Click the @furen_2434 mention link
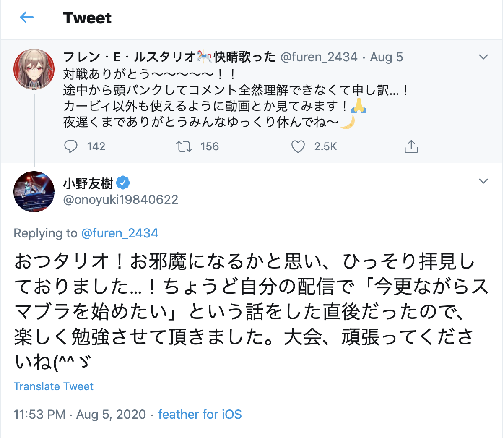The height and width of the screenshot is (438, 504). pyautogui.click(x=120, y=233)
